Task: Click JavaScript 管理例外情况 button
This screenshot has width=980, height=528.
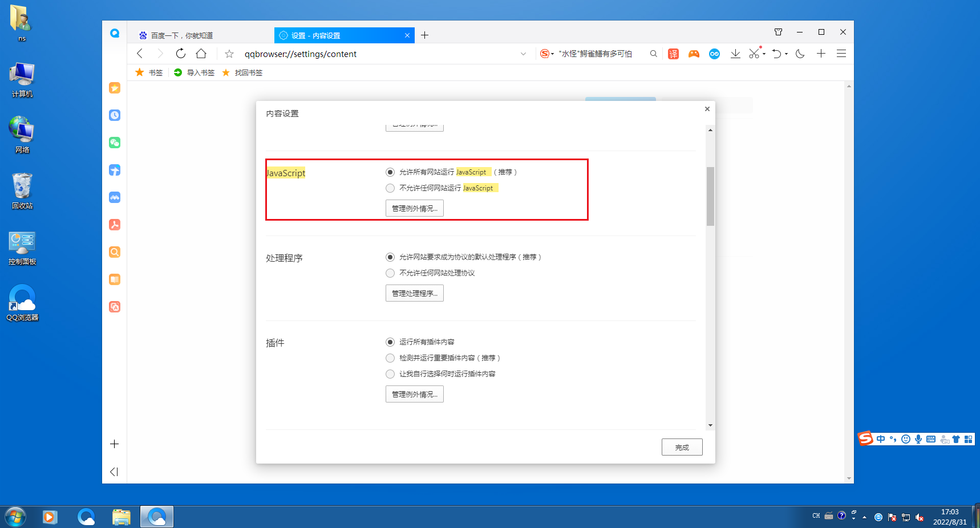Action: coord(415,209)
